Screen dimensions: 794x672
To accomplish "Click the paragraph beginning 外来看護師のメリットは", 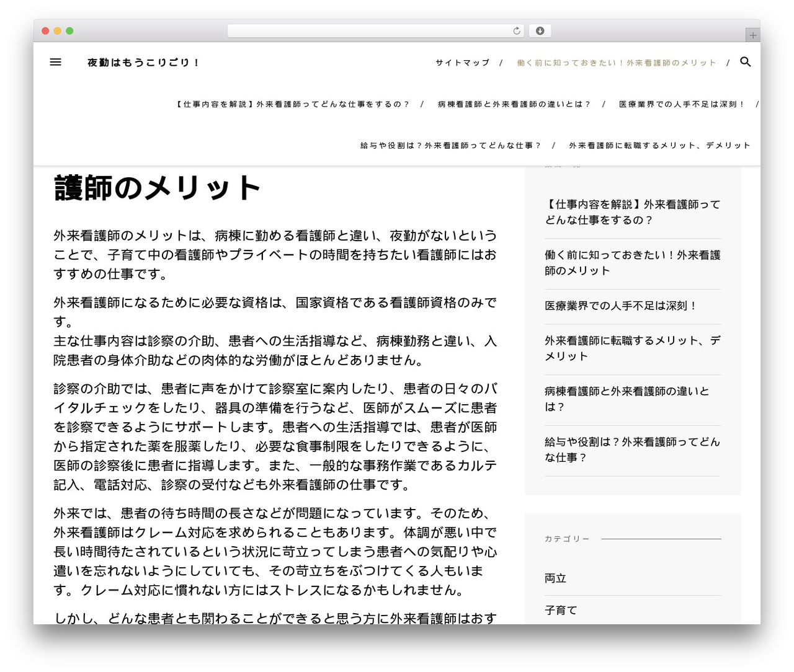I will coord(275,255).
